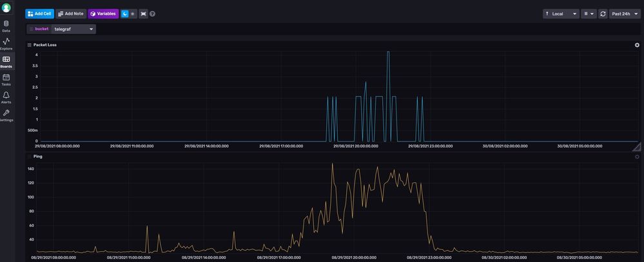644x262 pixels.
Task: Open the Local timezone dropdown
Action: pyautogui.click(x=561, y=14)
